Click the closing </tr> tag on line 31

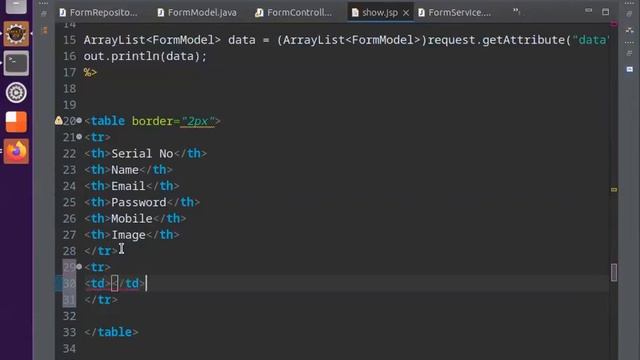coord(101,300)
